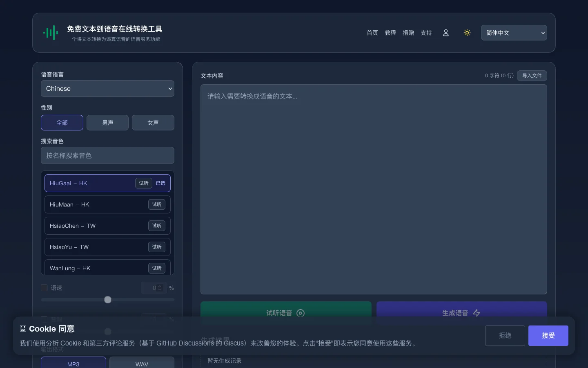The image size is (588, 368).
Task: Click the 已选 badge on HiuGaai
Action: (x=160, y=183)
